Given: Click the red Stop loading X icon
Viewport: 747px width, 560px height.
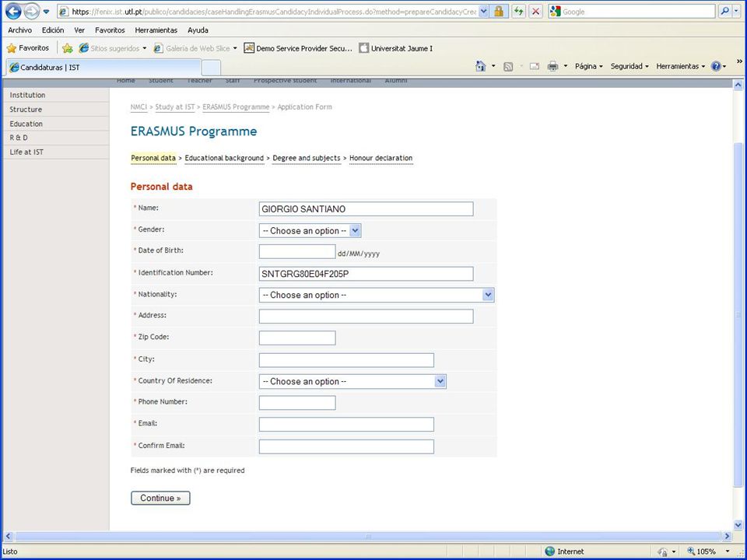Looking at the screenshot, I should 535,12.
